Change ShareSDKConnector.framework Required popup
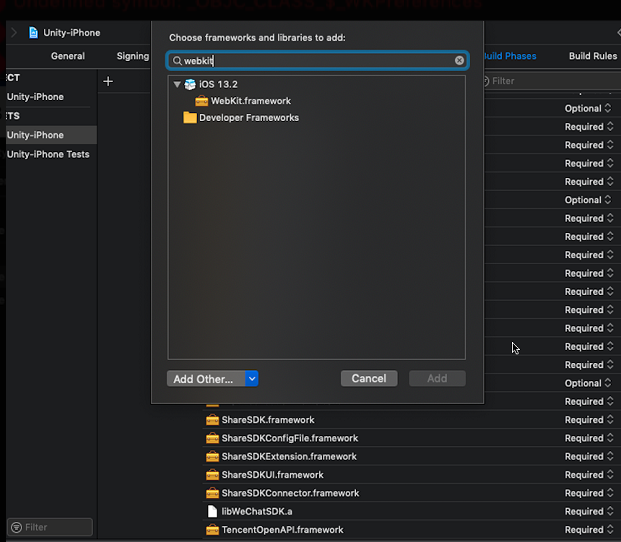 coord(589,493)
